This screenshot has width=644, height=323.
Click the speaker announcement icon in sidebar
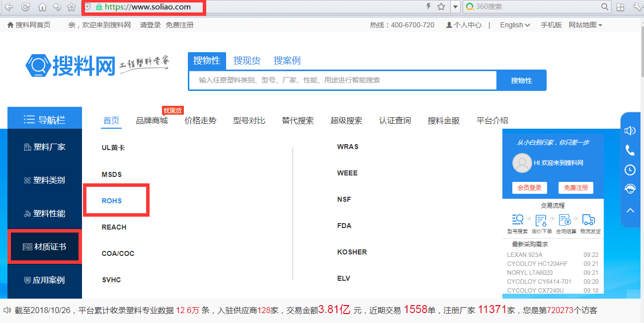click(x=630, y=131)
